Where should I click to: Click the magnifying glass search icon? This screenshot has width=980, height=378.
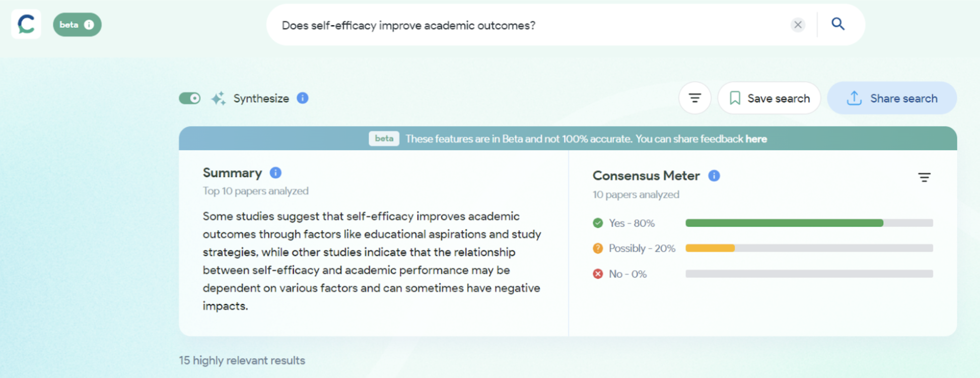tap(837, 24)
